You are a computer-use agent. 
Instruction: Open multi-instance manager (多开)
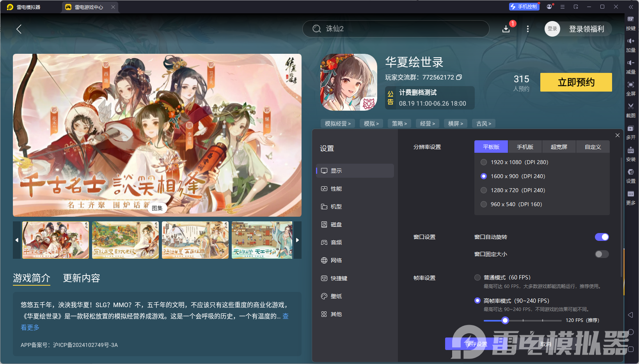[631, 133]
